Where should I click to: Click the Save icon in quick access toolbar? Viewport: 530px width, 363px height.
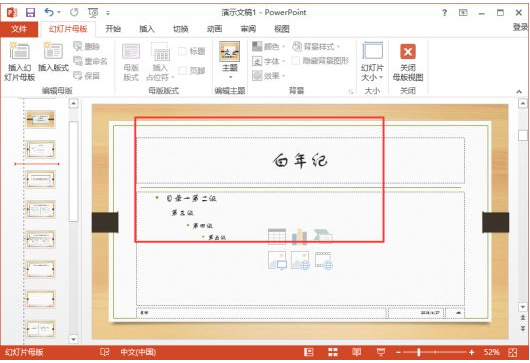(x=30, y=13)
